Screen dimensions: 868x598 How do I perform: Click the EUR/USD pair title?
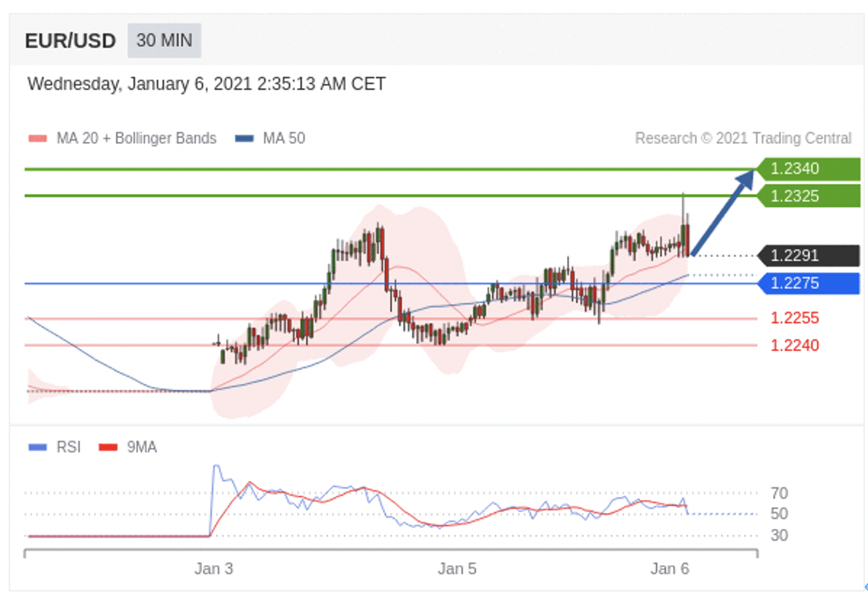pyautogui.click(x=70, y=41)
